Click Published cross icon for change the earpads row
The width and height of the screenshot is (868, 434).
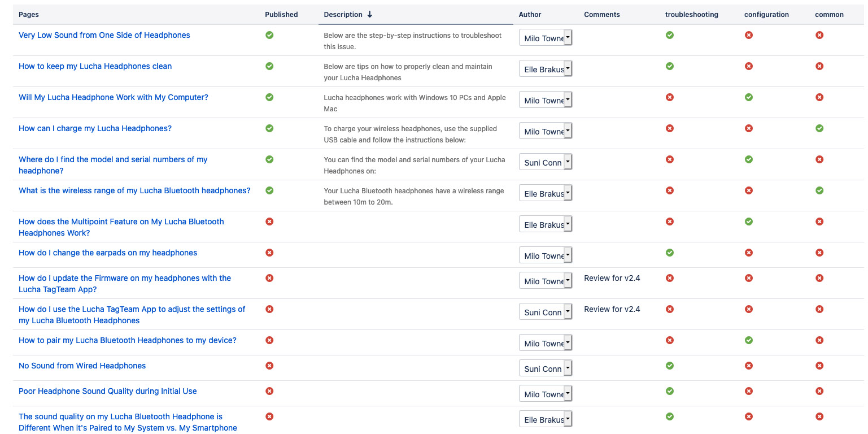tap(269, 253)
